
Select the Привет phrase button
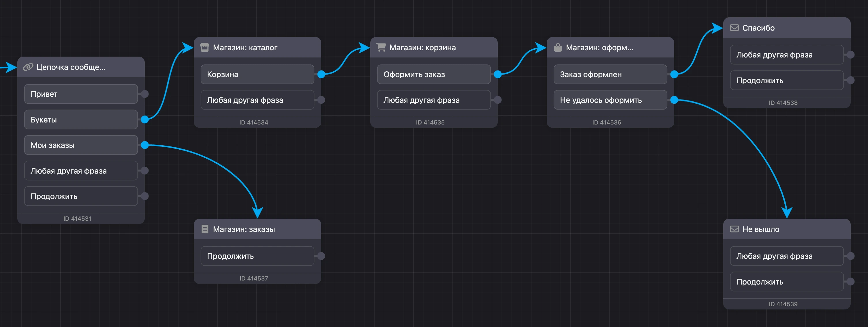click(x=81, y=94)
